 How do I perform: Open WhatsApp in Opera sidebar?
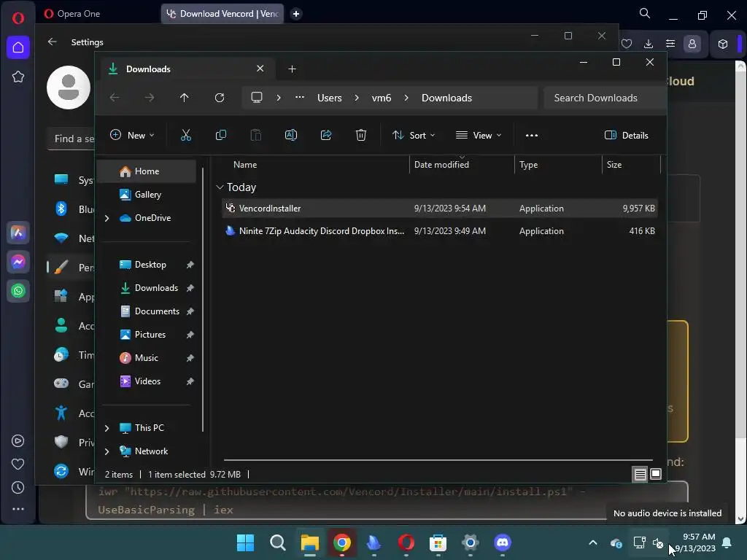(x=18, y=291)
